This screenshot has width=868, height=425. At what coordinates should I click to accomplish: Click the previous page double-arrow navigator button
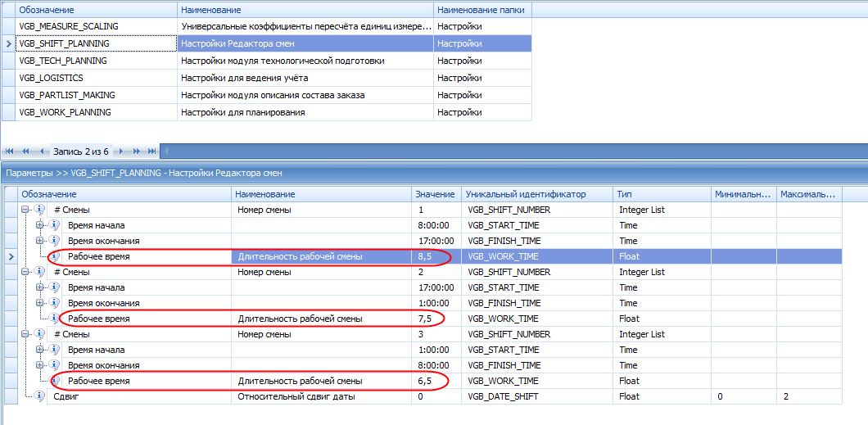coord(25,151)
